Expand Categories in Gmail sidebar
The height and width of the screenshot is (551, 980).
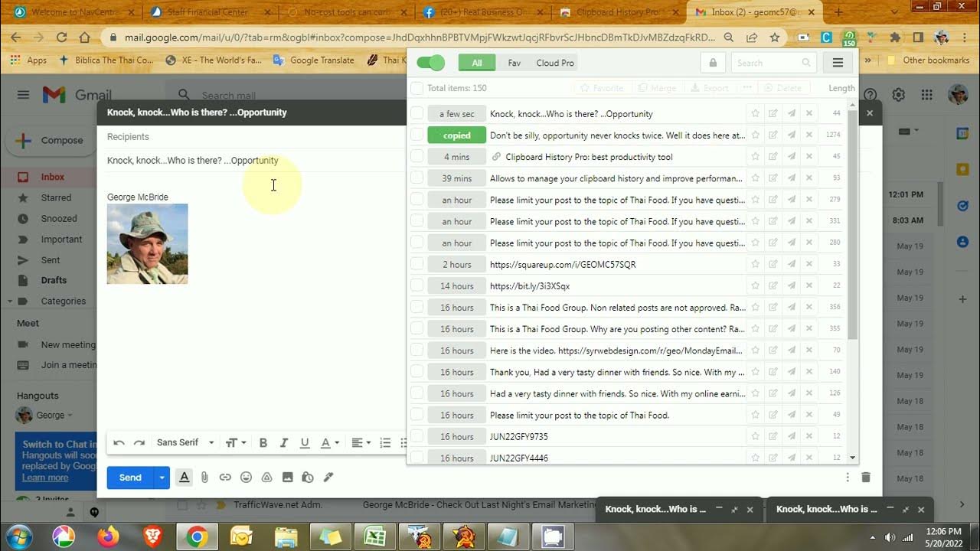[10, 302]
